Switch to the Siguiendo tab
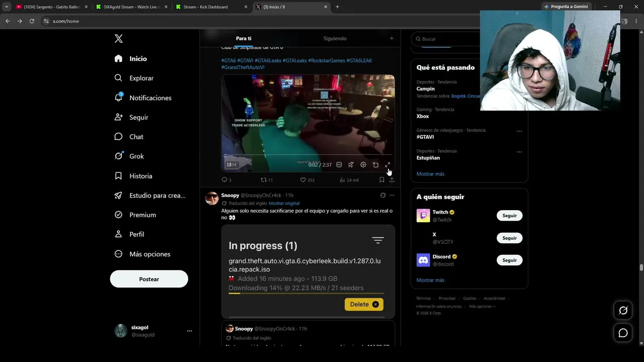Screen dimensions: 644x362 pyautogui.click(x=335, y=39)
